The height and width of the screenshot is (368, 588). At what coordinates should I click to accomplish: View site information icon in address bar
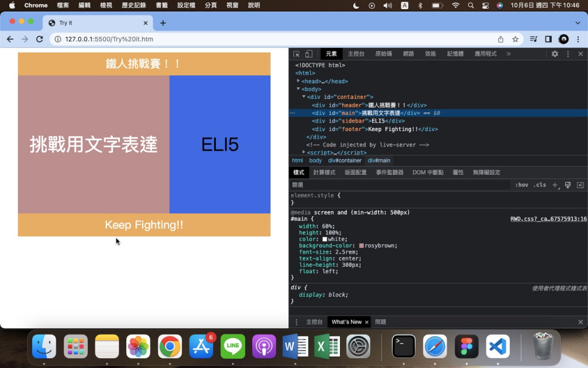pyautogui.click(x=58, y=39)
